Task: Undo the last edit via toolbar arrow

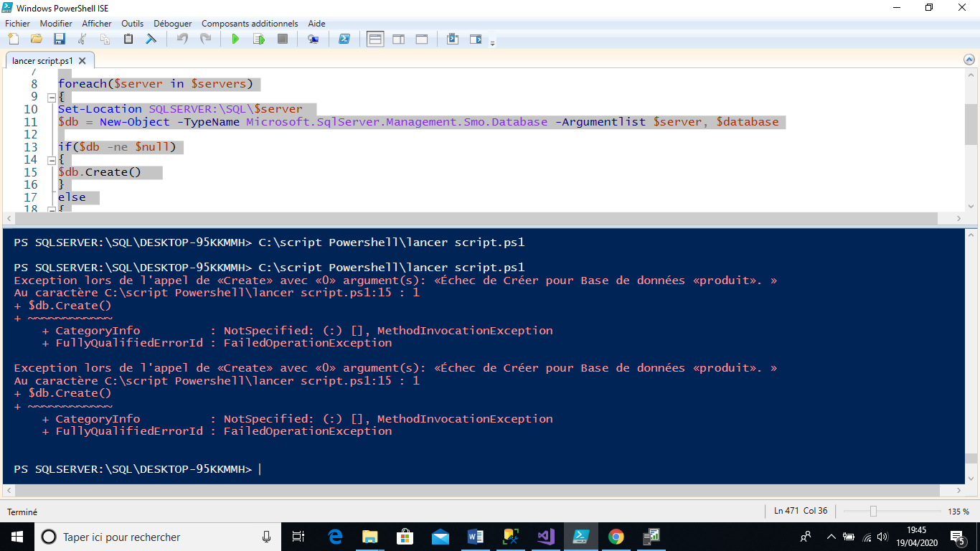Action: click(182, 39)
